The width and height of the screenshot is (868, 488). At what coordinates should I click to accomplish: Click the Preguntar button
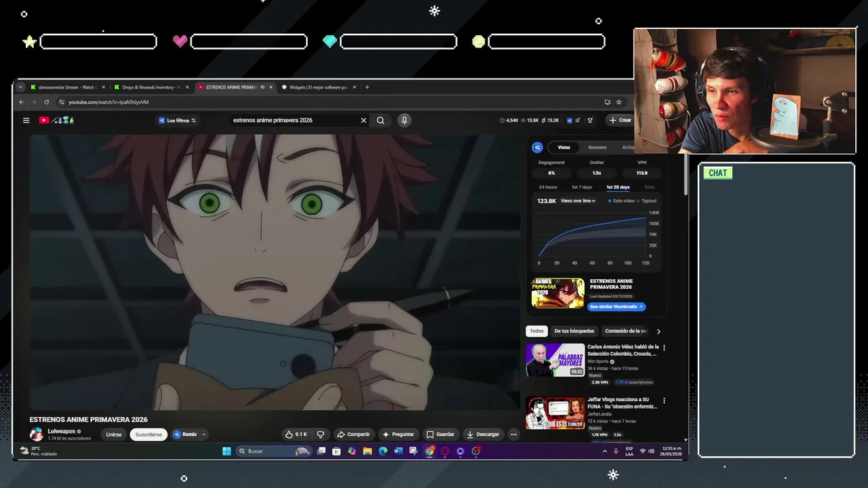coord(398,434)
